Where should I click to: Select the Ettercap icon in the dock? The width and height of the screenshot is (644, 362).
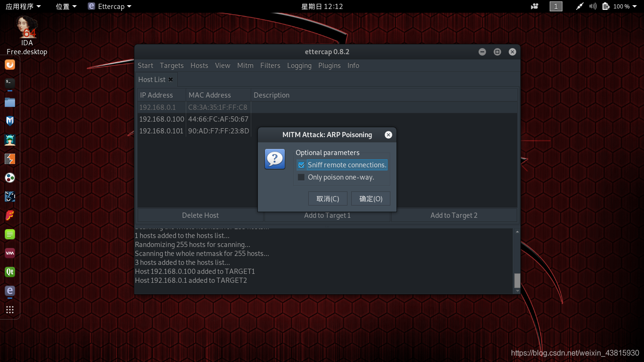tap(10, 291)
